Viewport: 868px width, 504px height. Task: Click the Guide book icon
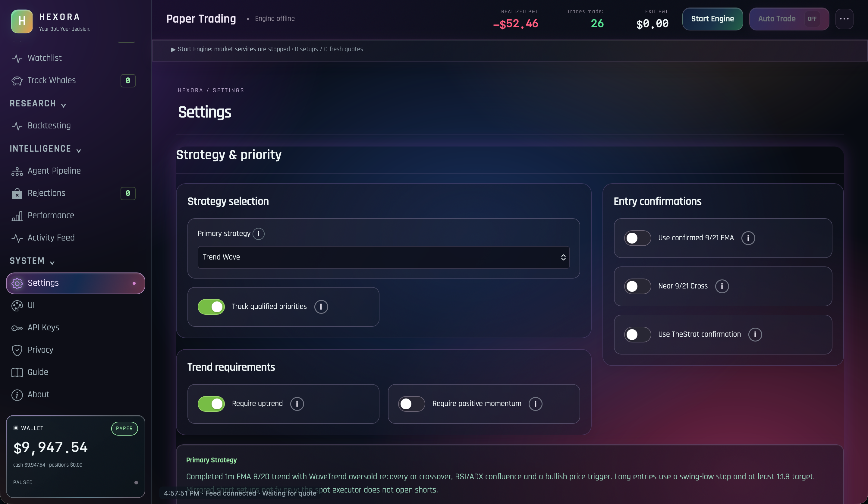coord(17,372)
